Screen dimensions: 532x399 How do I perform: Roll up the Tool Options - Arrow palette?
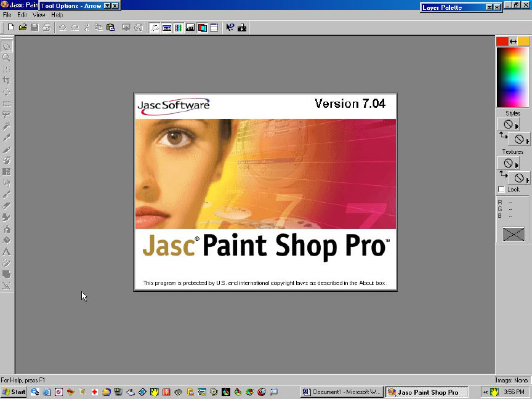tap(107, 6)
